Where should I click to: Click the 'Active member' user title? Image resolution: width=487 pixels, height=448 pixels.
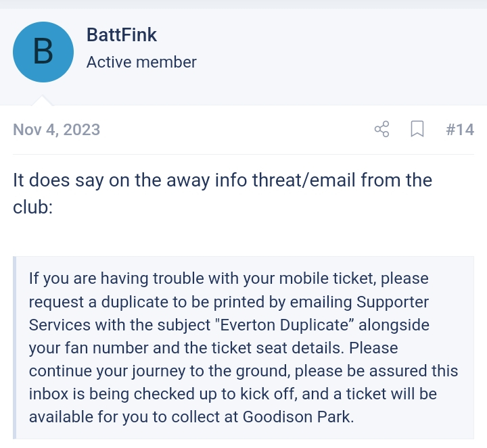141,62
